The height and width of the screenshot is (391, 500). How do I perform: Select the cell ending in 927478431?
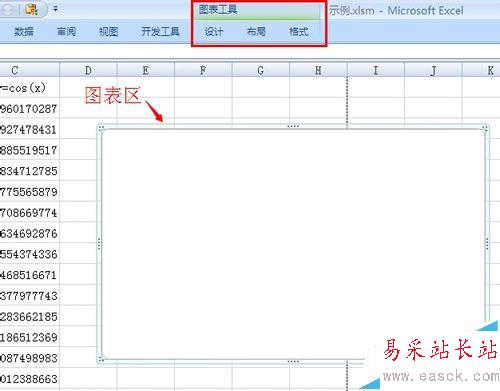[x=29, y=129]
